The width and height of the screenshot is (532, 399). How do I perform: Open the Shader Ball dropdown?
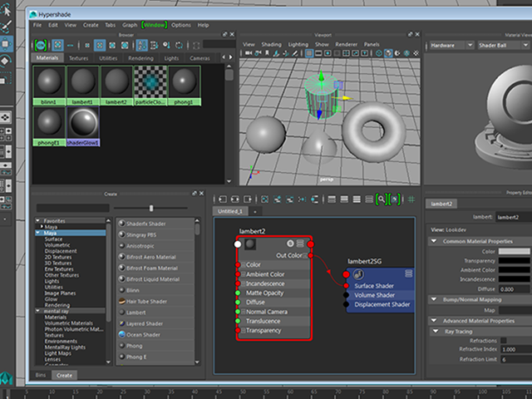(x=504, y=45)
